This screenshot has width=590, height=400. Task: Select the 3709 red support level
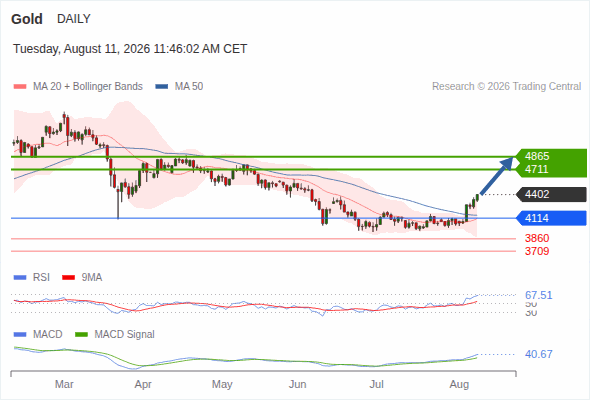pos(537,251)
